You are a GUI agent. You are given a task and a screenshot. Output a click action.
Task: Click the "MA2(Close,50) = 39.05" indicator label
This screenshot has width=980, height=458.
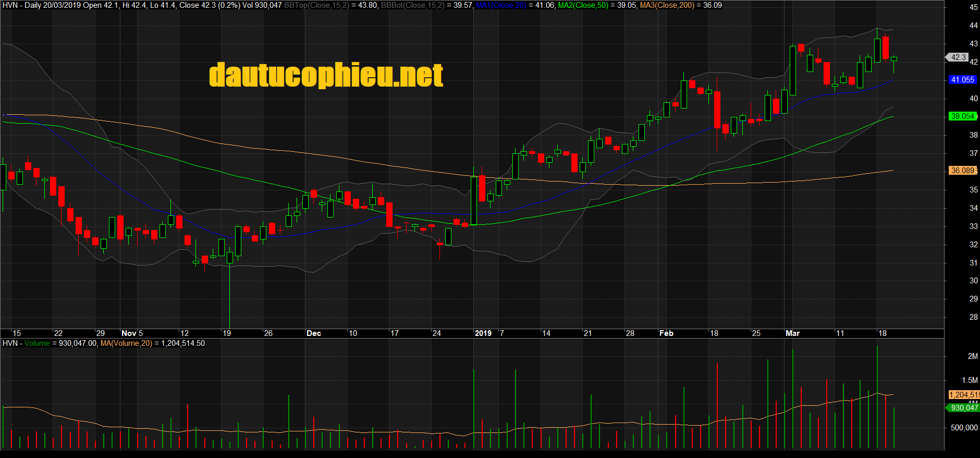pyautogui.click(x=598, y=5)
